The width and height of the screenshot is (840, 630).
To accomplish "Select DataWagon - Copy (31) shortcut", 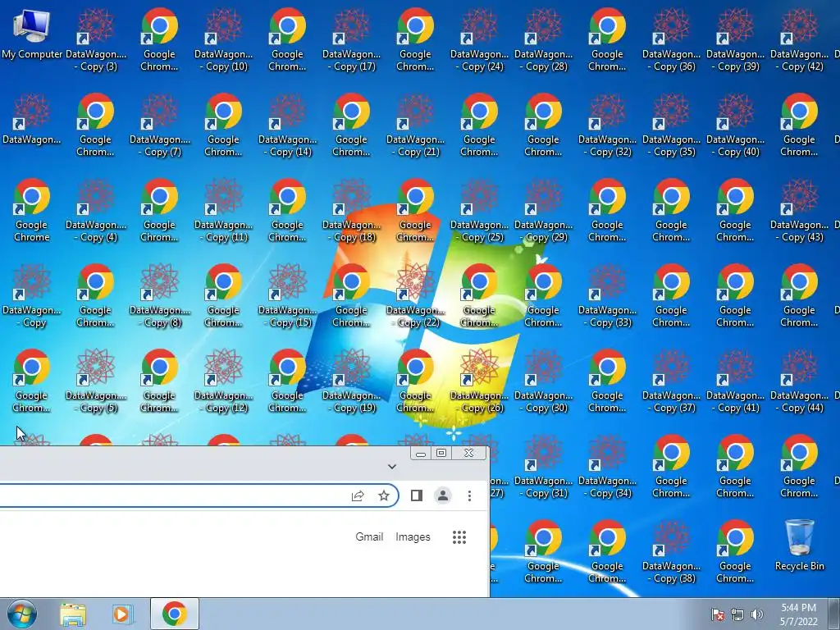I will point(543,466).
